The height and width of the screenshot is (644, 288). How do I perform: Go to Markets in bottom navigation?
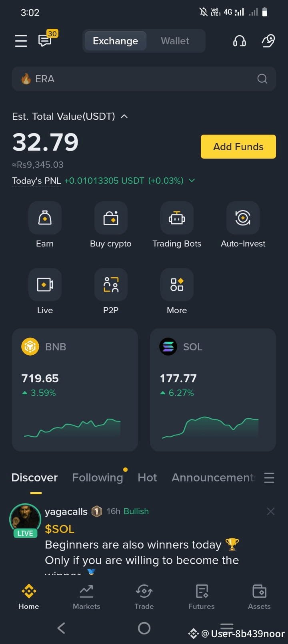pos(86,597)
